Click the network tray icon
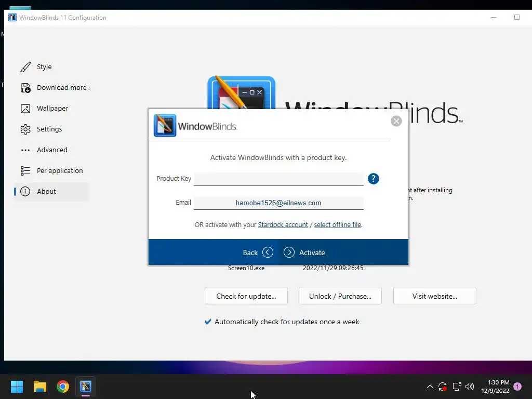 (457, 387)
